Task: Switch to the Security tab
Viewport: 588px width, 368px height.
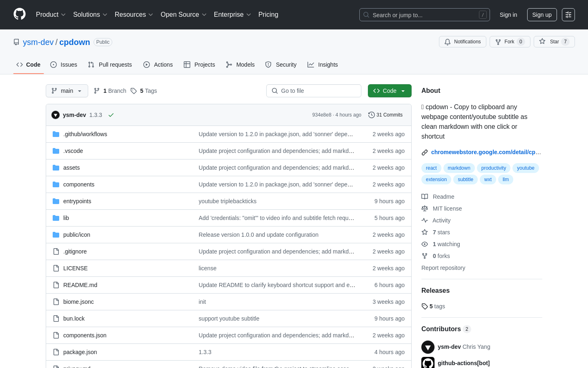Action: 281,65
